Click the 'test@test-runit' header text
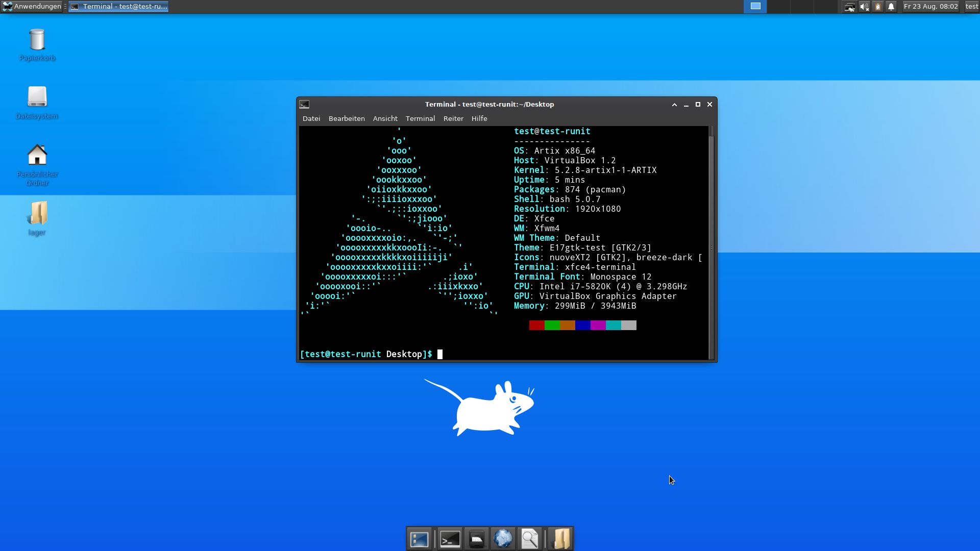This screenshot has width=980, height=551. (x=552, y=131)
